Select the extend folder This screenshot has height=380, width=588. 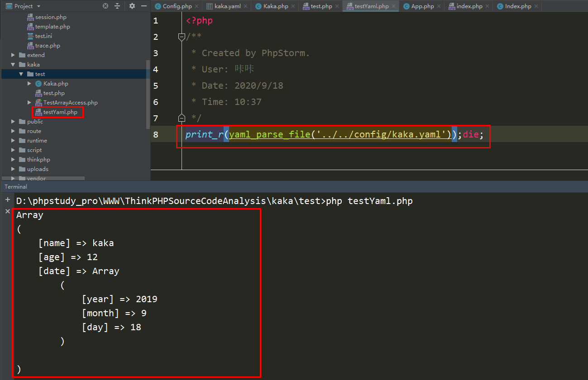(x=36, y=55)
